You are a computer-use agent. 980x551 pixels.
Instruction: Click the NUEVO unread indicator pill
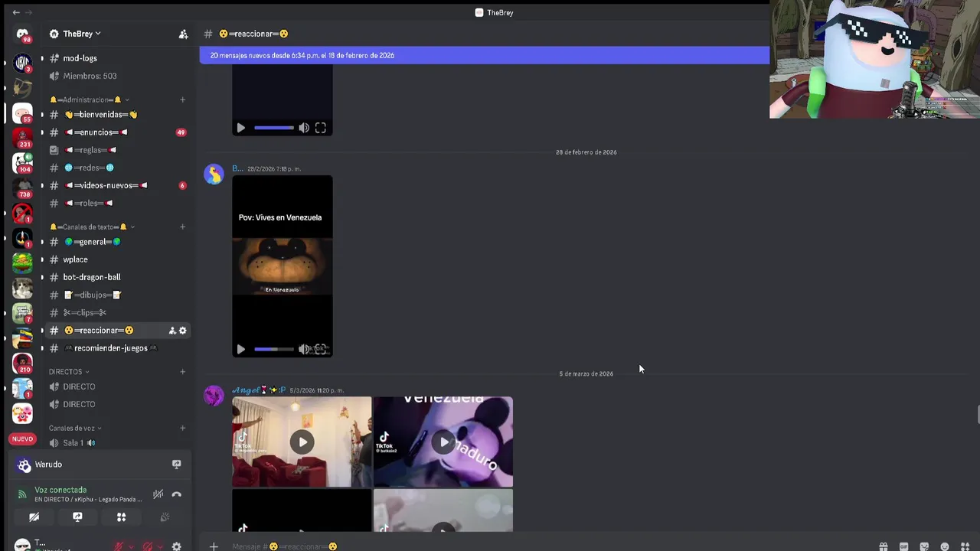coord(22,439)
